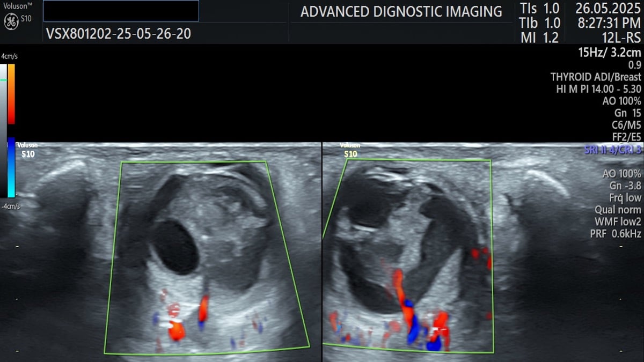Click the green color Doppler box in right image

coord(408,256)
